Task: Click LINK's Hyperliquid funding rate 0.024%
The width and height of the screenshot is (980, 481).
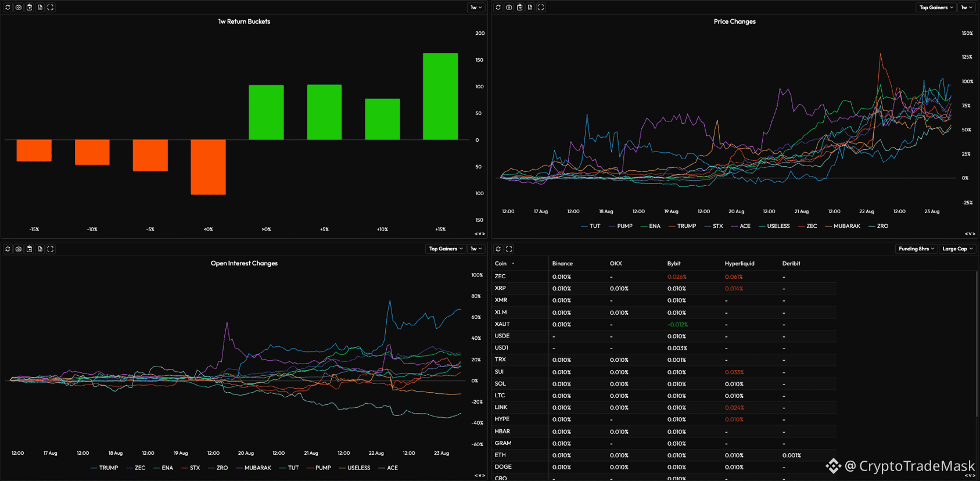Action: [x=734, y=408]
